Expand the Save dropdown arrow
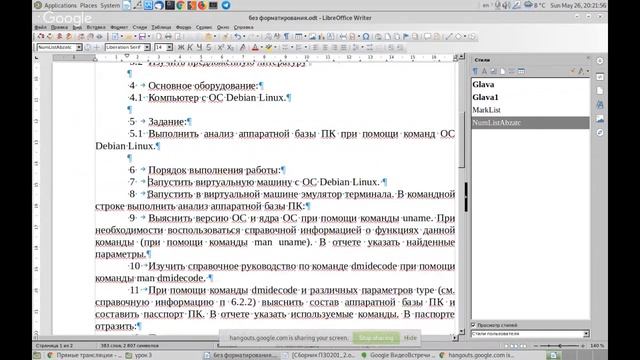This screenshot has width=640, height=360. [149, 36]
